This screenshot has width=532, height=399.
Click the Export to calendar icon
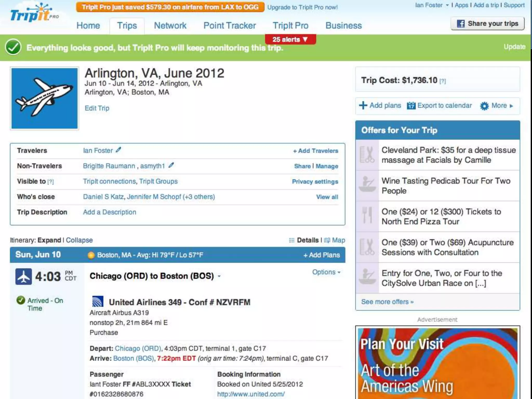click(x=411, y=106)
